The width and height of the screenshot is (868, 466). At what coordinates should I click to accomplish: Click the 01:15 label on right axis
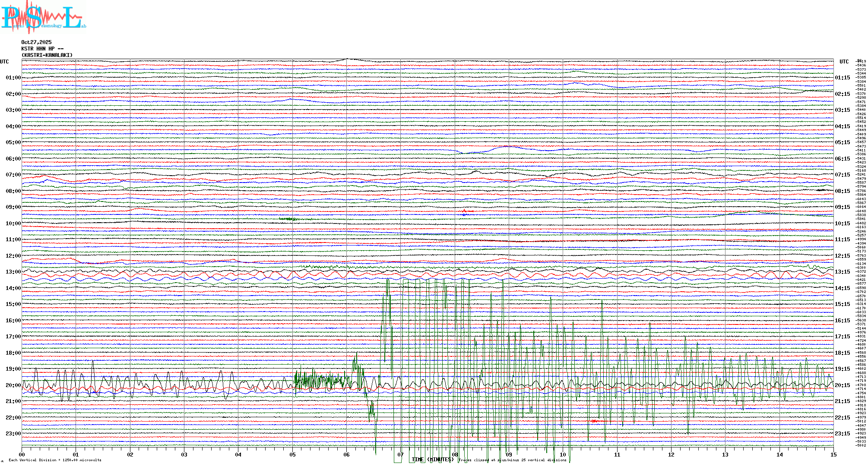(x=842, y=78)
